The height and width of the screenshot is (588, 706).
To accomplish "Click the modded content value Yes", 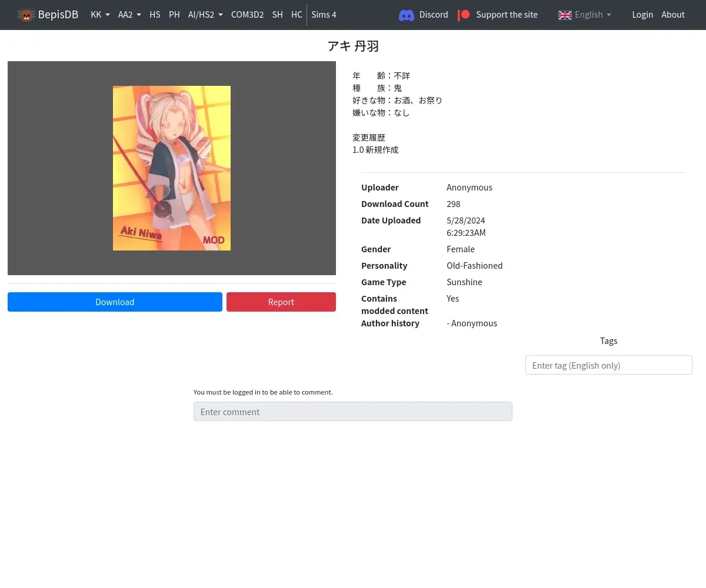I will pyautogui.click(x=452, y=299).
